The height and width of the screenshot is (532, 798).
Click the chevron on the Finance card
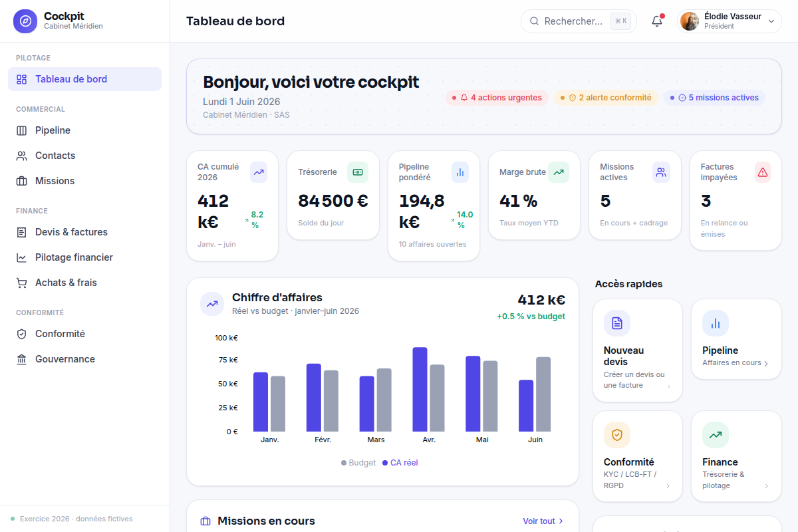(x=766, y=486)
